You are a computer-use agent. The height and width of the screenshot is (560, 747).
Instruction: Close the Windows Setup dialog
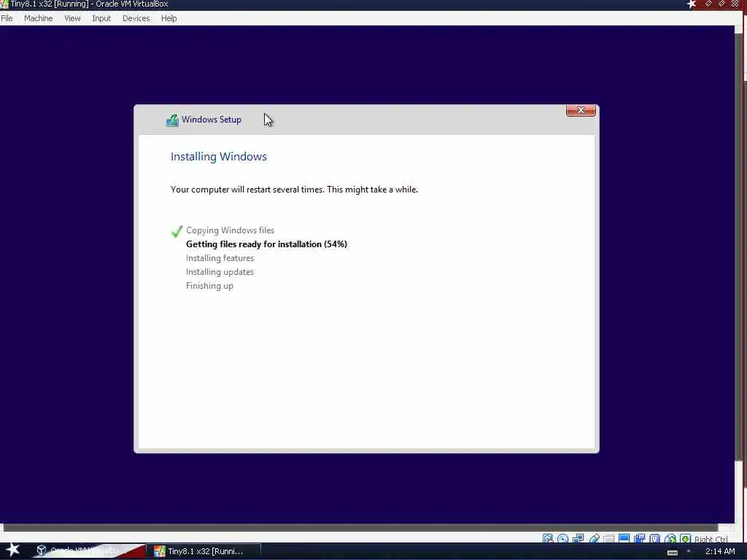(x=581, y=110)
